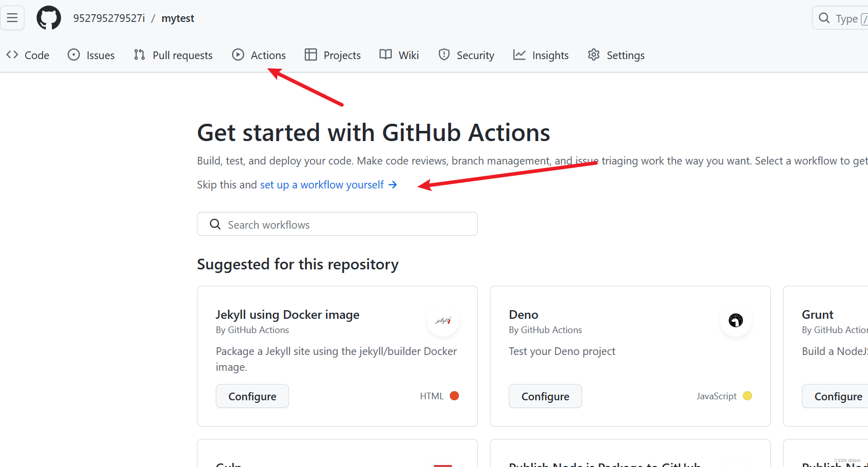Image resolution: width=868 pixels, height=467 pixels.
Task: Click the top search box
Action: 840,18
